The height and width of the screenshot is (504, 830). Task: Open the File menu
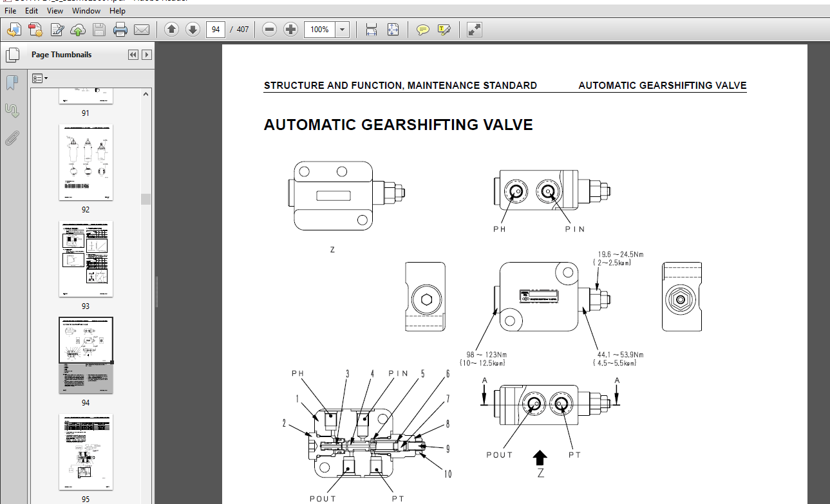coord(11,11)
